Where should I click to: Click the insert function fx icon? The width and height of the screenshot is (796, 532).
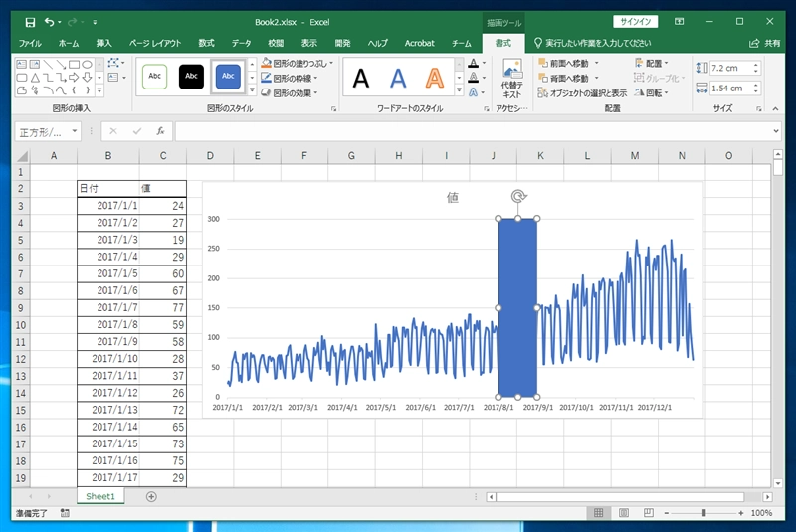click(x=160, y=131)
